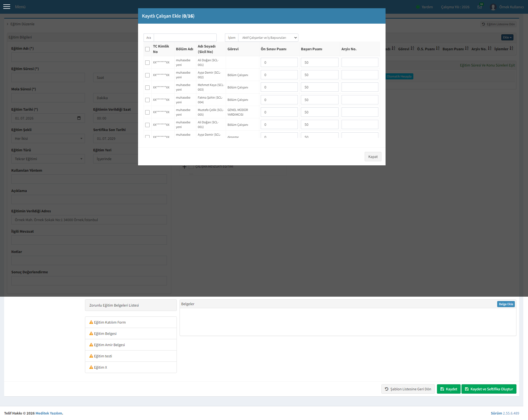Open the Ekle dropdown button
Image resolution: width=528 pixels, height=420 pixels.
507,37
